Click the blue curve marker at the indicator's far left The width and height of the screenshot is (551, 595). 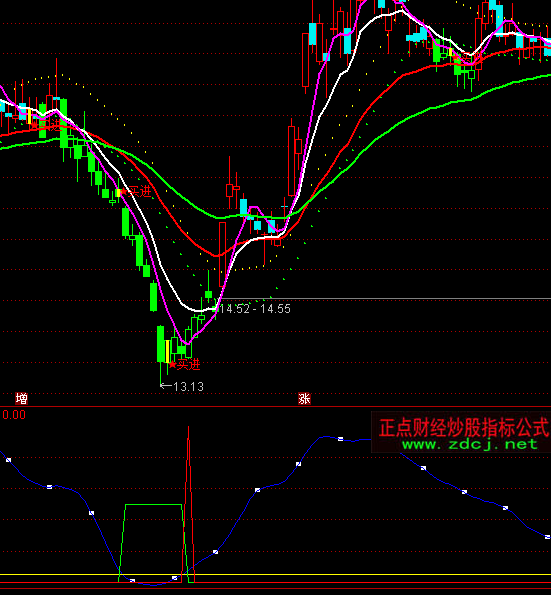pyautogui.click(x=9, y=460)
